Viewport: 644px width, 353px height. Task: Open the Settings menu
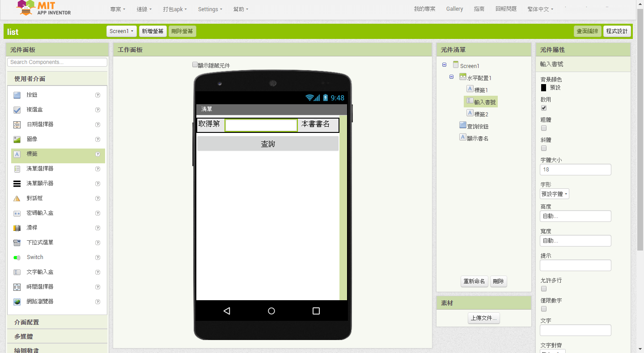(x=210, y=9)
